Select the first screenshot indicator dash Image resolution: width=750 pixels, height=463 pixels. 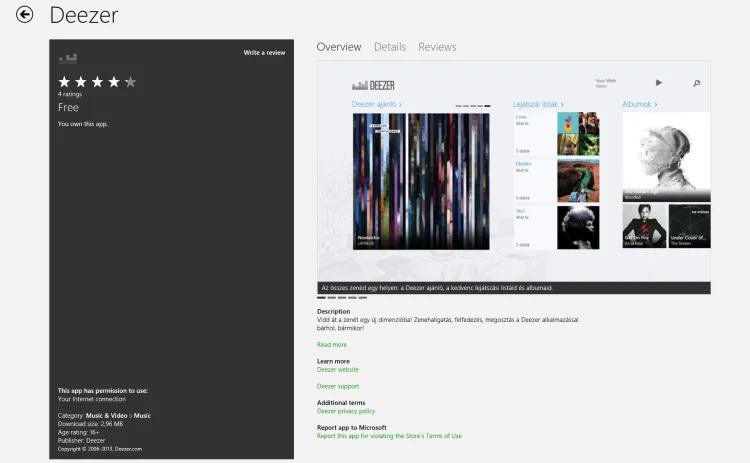pos(321,298)
